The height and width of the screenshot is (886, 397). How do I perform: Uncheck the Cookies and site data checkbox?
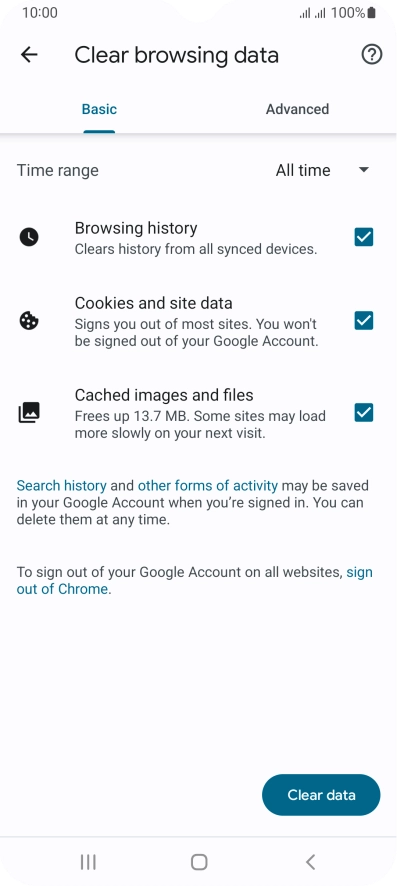pyautogui.click(x=364, y=321)
